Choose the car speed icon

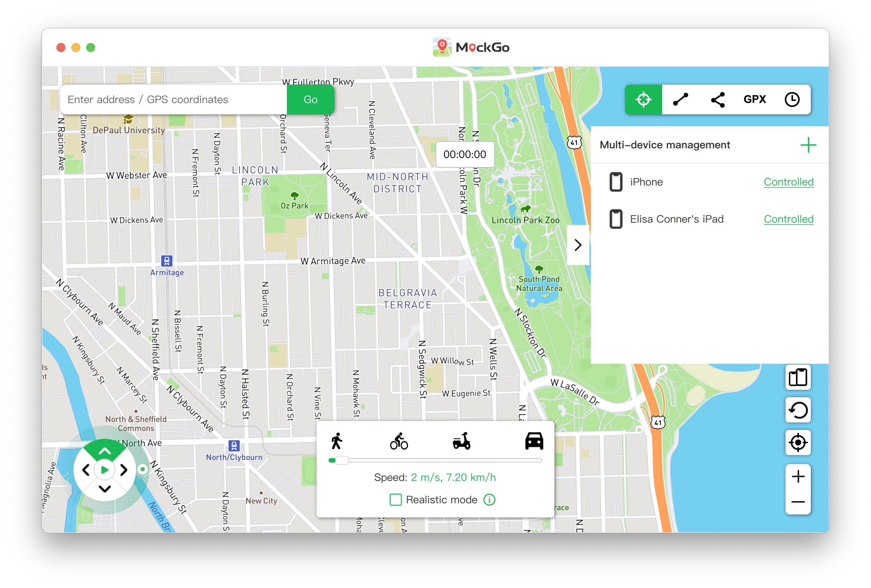534,441
